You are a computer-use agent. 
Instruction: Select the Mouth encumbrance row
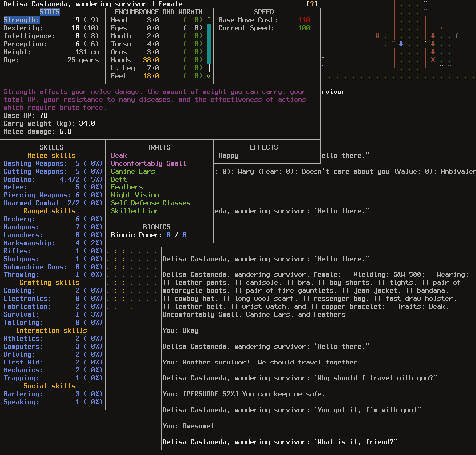point(157,36)
